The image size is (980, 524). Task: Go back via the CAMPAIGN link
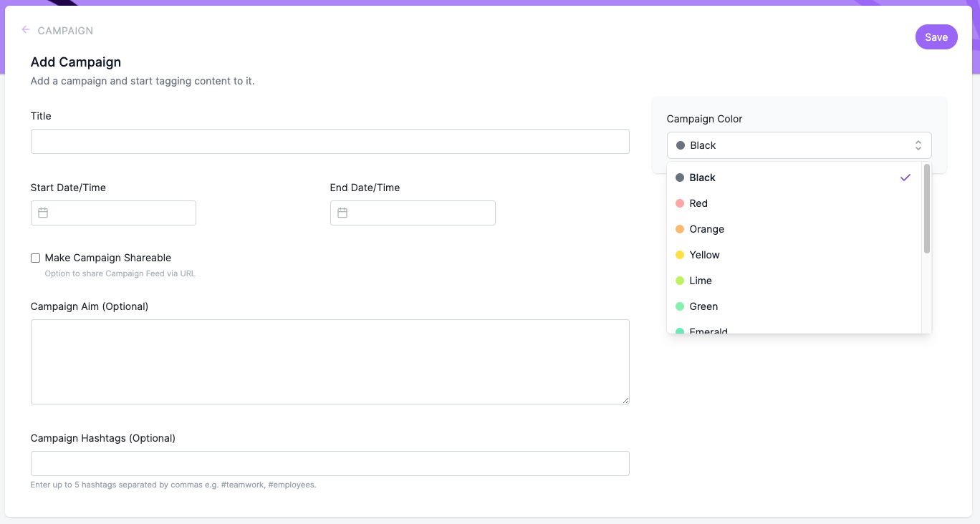(x=65, y=31)
